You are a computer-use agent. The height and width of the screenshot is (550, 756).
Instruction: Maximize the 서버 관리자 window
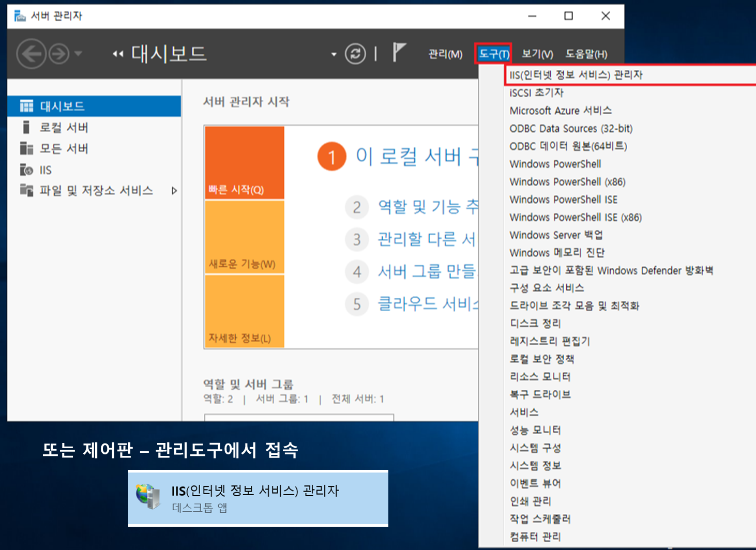(568, 16)
